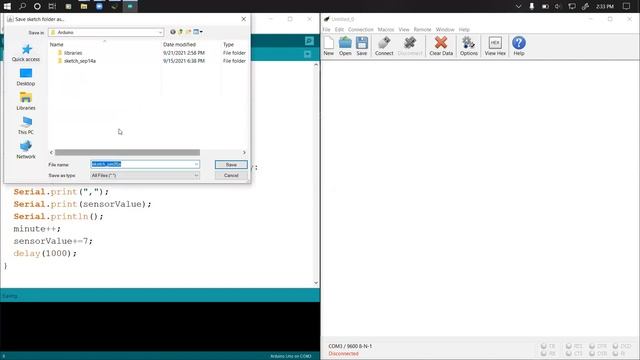Image resolution: width=640 pixels, height=360 pixels.
Task: Open Edit menu in CoolTerm
Action: [339, 29]
